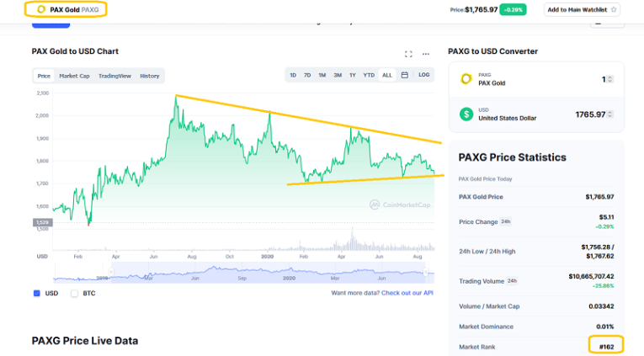644x356 pixels.
Task: Open the chart three-dot options menu
Action: click(x=427, y=54)
